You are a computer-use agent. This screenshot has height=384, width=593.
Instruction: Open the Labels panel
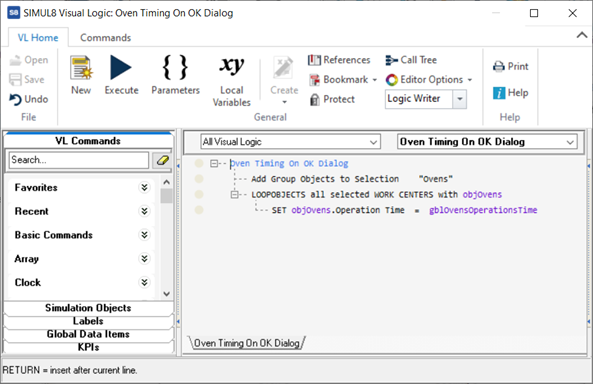click(88, 321)
